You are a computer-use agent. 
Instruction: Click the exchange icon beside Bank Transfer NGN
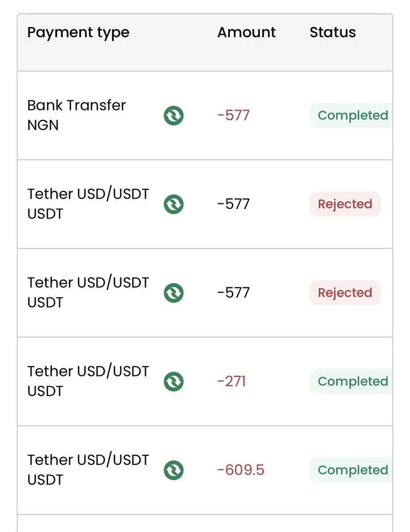click(174, 116)
